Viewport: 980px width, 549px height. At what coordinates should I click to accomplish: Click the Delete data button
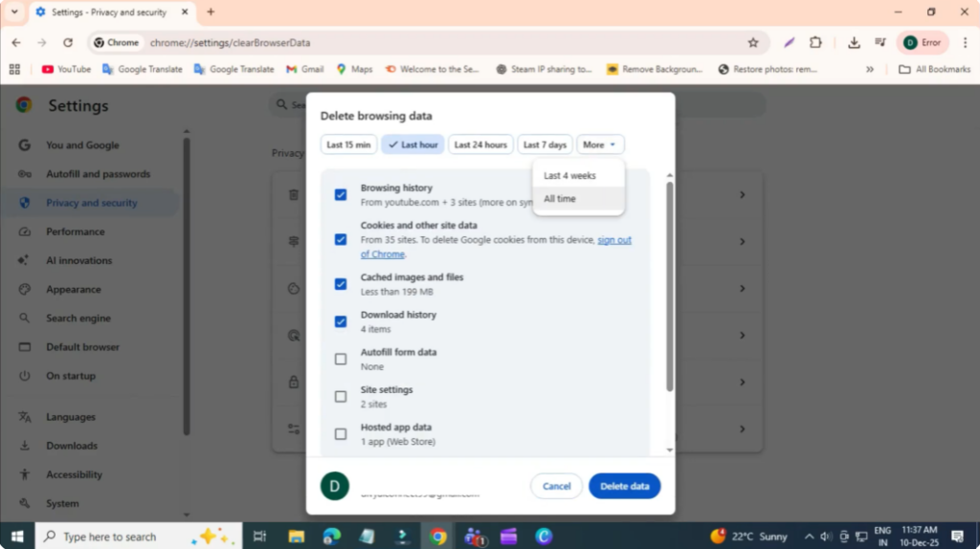point(624,486)
